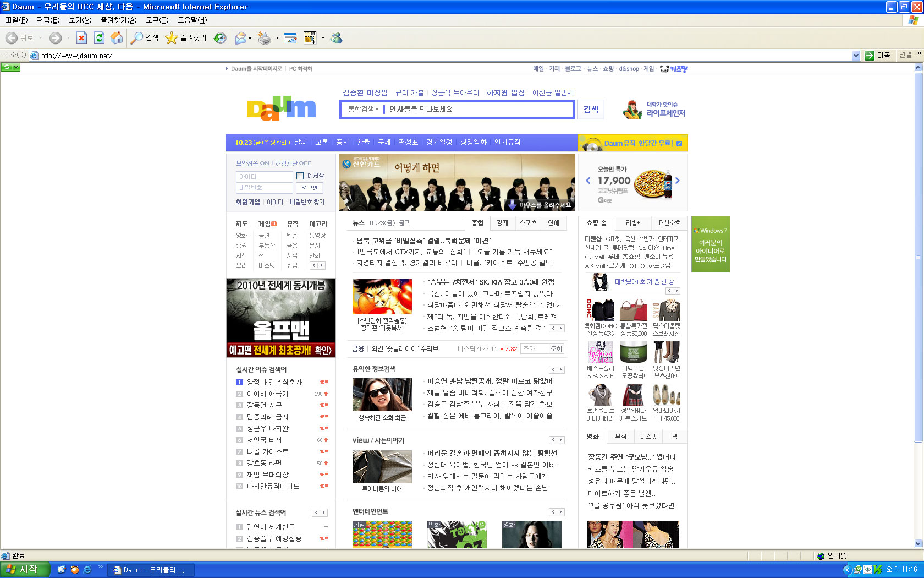This screenshot has height=578, width=924.
Task: Switch to the 스포츠 news tab
Action: point(528,223)
